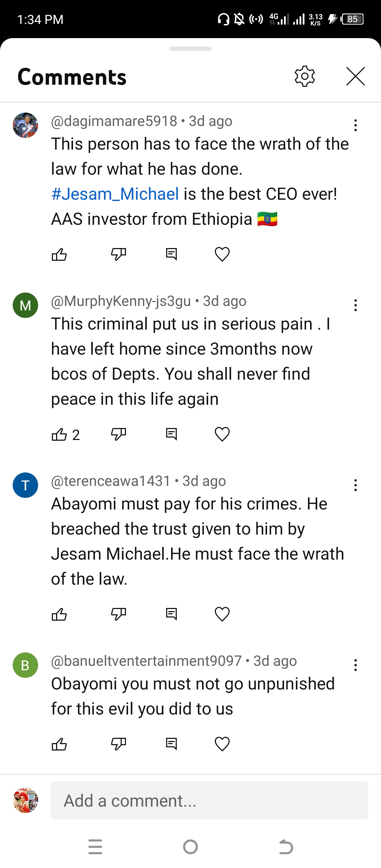View @dagimamare5918's profile avatar

25,125
